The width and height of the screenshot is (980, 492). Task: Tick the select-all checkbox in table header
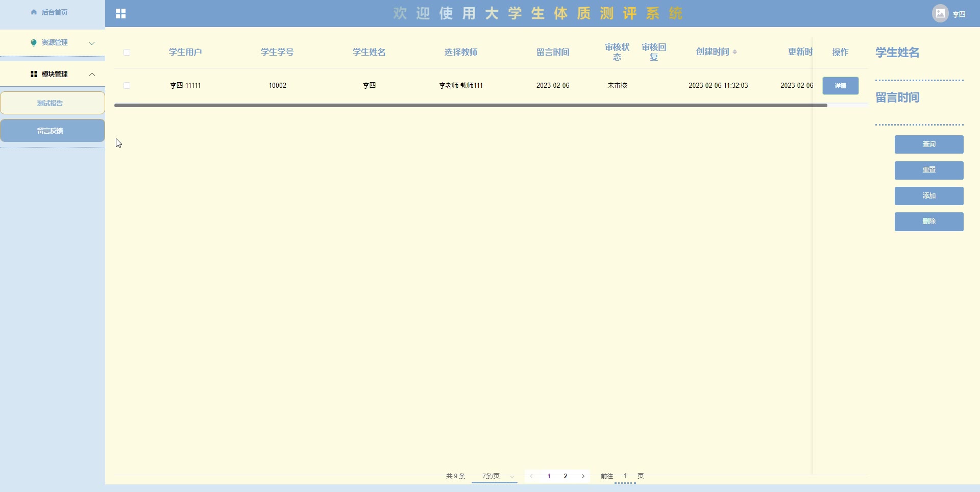point(127,53)
